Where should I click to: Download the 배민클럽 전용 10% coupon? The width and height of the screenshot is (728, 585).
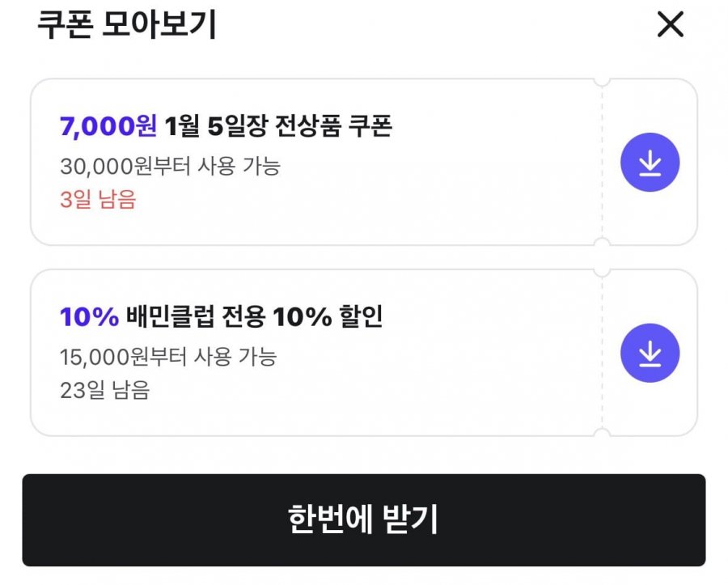point(650,353)
